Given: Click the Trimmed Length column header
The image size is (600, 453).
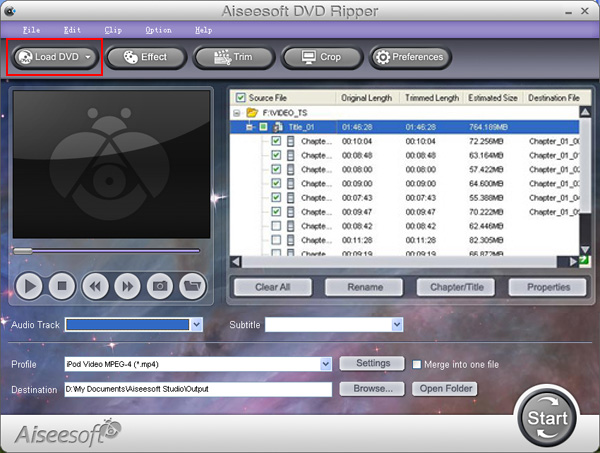Looking at the screenshot, I should point(432,98).
